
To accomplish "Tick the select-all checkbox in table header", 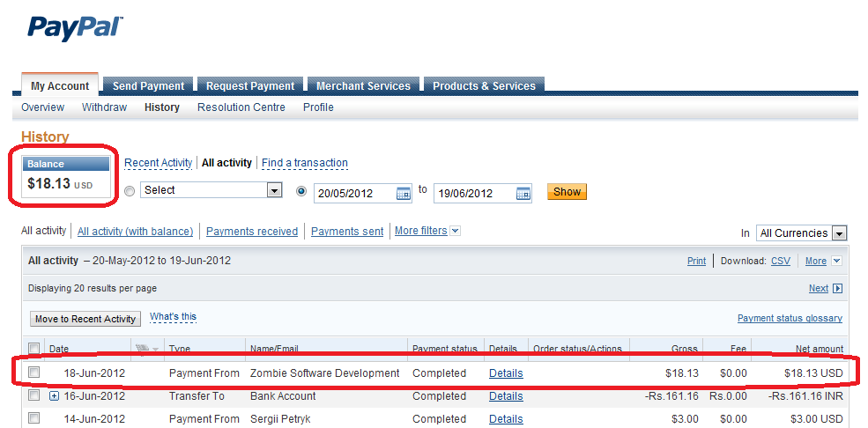I will pyautogui.click(x=34, y=349).
